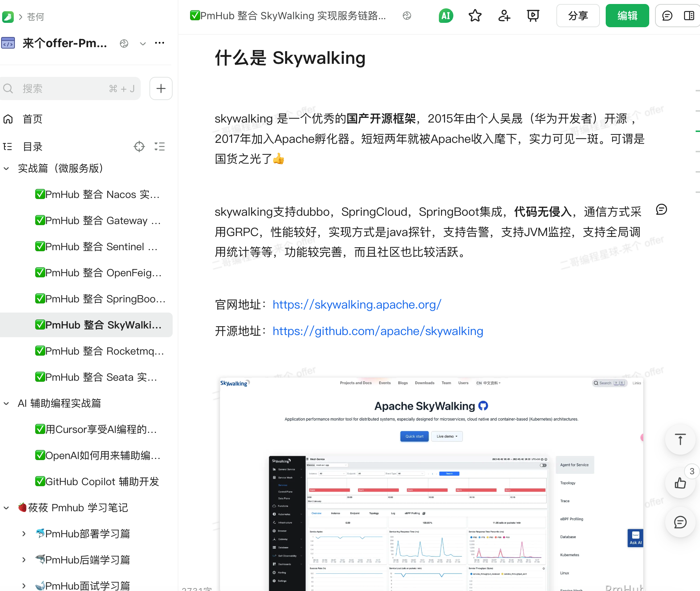Click the 分享 share button
Screen dimensions: 700x591
[578, 16]
